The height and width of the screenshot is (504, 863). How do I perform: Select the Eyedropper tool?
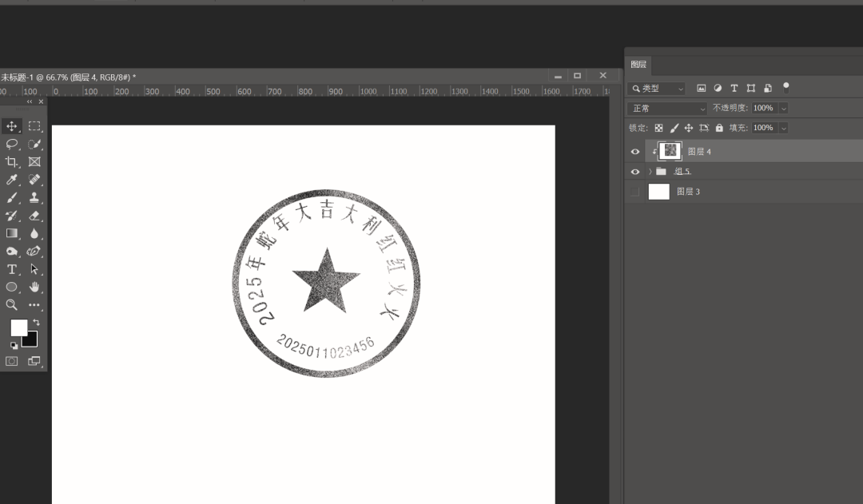(x=11, y=180)
